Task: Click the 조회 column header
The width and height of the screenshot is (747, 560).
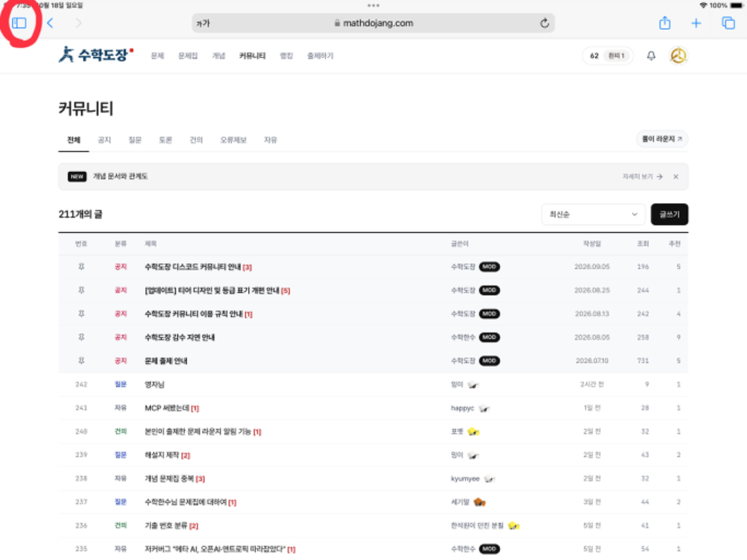Action: 643,244
